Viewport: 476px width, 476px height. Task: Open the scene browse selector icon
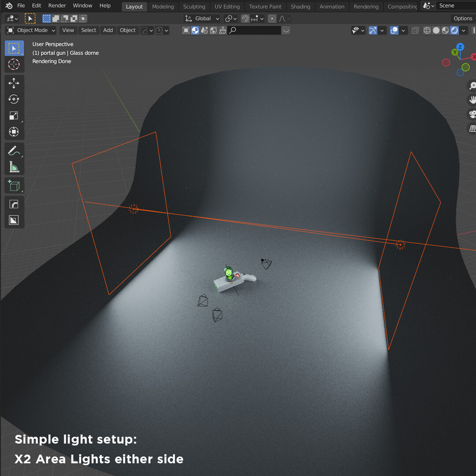429,6
